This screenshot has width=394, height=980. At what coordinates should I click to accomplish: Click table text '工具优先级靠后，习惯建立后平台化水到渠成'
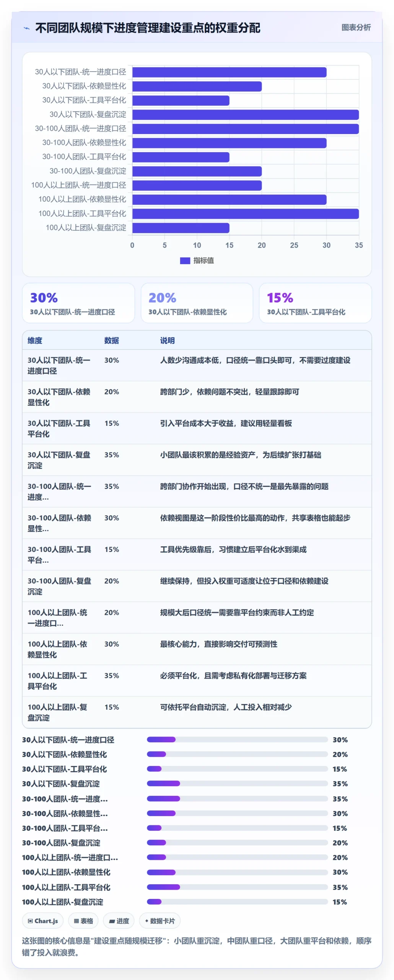tap(233, 550)
